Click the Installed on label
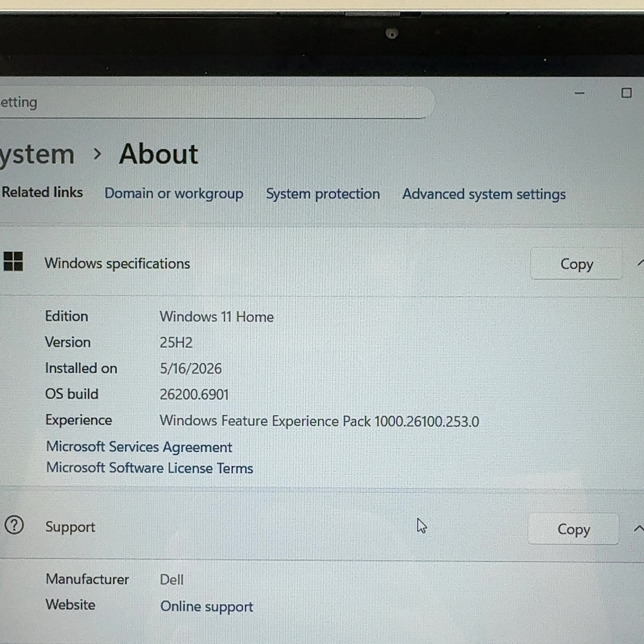This screenshot has width=644, height=644. pyautogui.click(x=81, y=368)
